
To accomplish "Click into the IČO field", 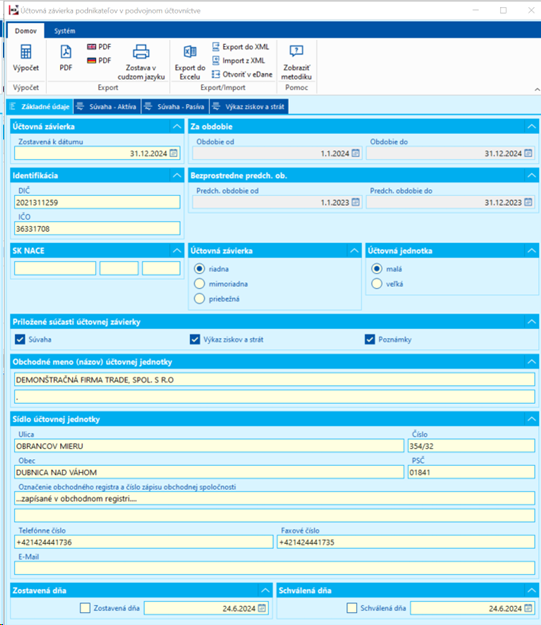I will (x=97, y=229).
